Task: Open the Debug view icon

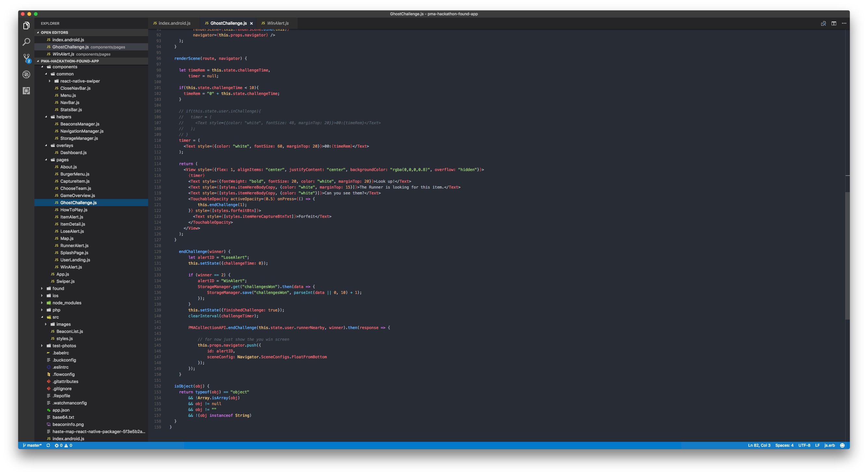Action: (26, 74)
